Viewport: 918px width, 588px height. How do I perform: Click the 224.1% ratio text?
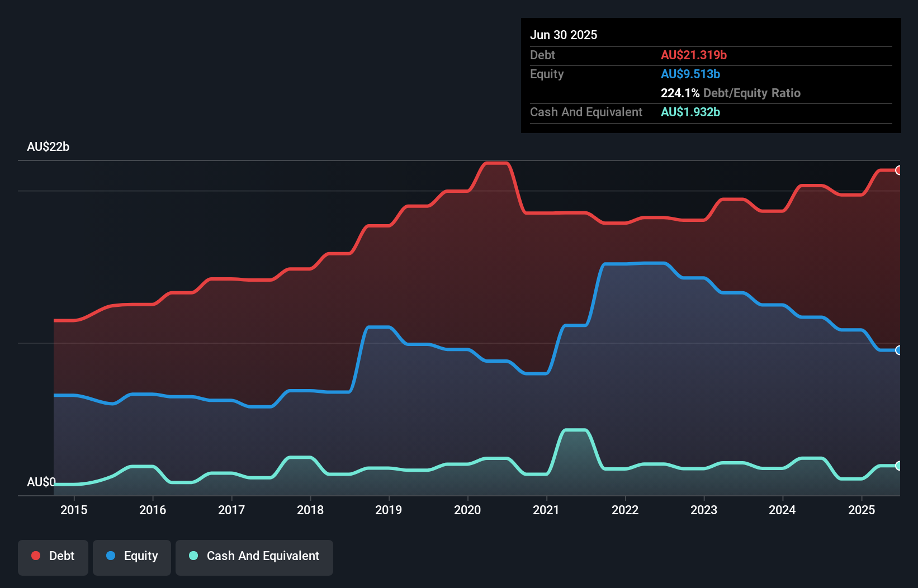680,93
